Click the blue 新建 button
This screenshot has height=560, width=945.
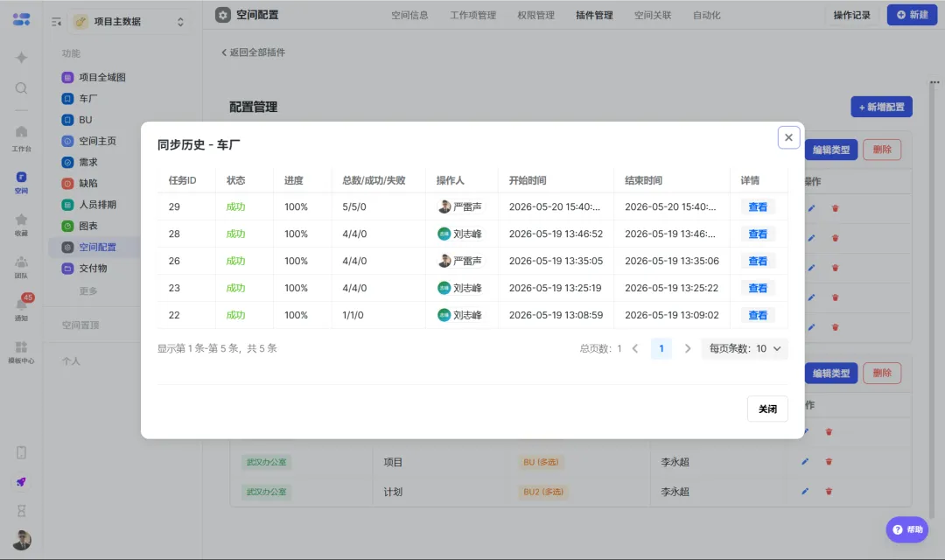click(912, 15)
